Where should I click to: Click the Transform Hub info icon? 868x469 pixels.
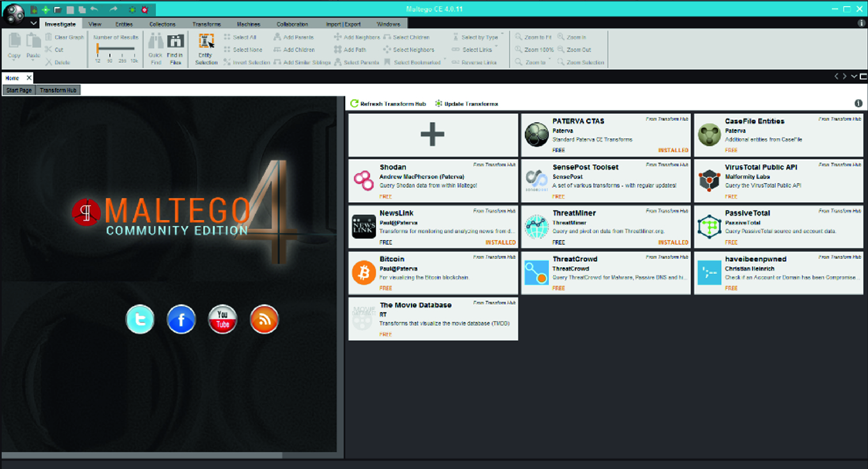point(858,104)
